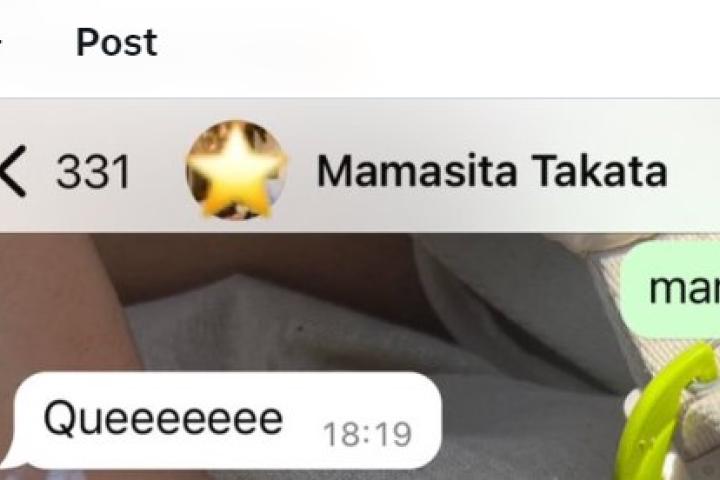Open Mamasita Takata contact info
The width and height of the screenshot is (720, 480).
tap(491, 171)
